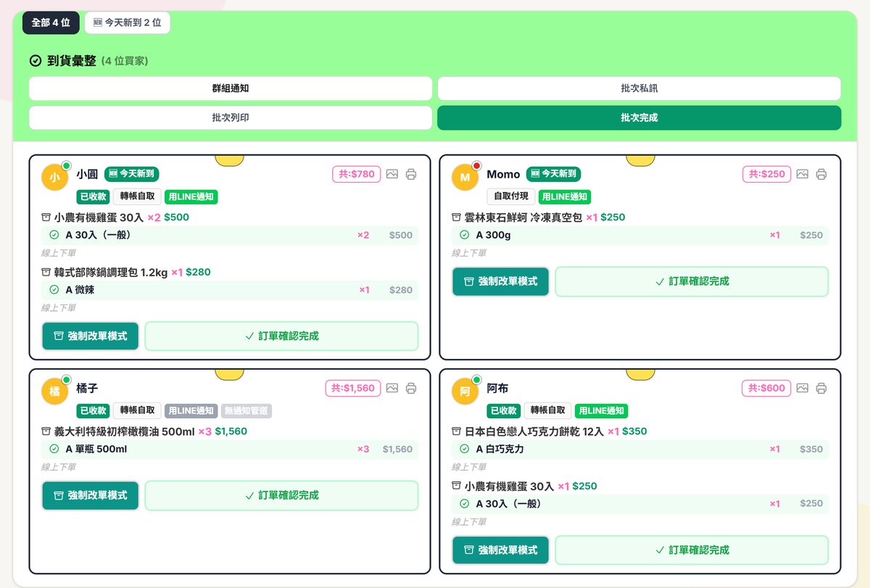The width and height of the screenshot is (870, 588).
Task: Click 用LINE通知 tag on 阿布's card
Action: point(602,410)
